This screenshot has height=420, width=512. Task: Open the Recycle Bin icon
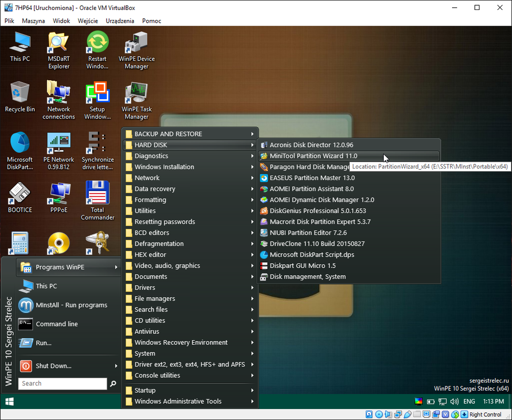19,97
